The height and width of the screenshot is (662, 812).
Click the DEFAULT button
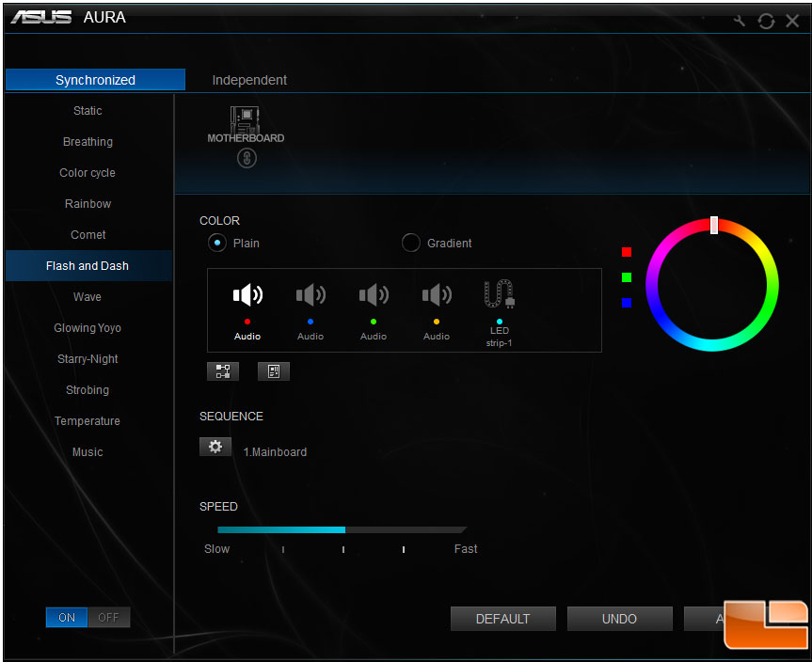coord(502,619)
